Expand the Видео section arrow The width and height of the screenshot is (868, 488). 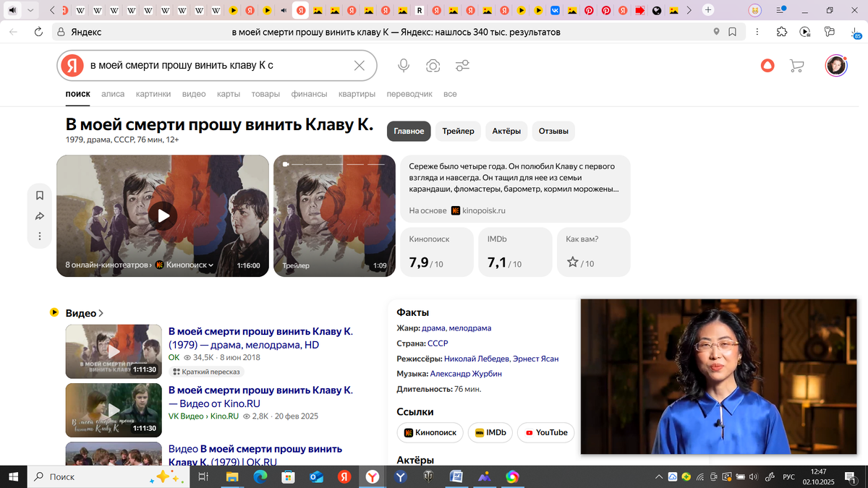click(101, 313)
